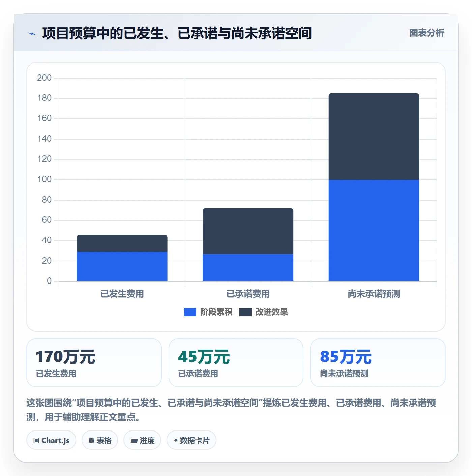This screenshot has height=476, width=472.
Task: Click the blue bar segment for 已承诺费用
Action: click(248, 267)
